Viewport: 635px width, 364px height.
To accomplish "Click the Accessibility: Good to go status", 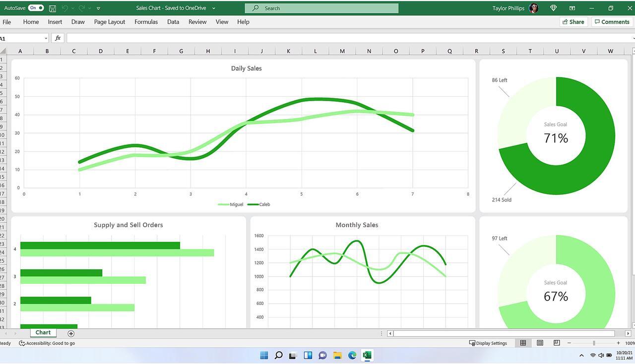I will tap(47, 343).
